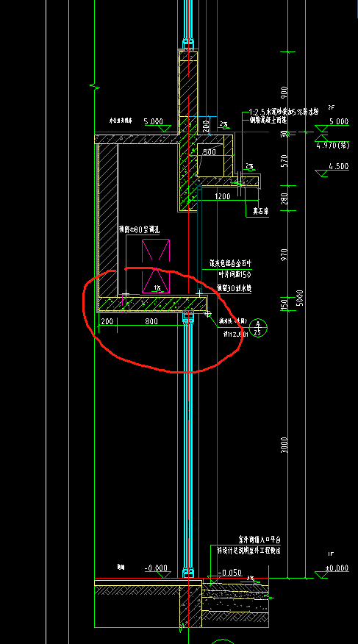Click the 预留Φ80空调孔 note
The image size is (358, 644).
(x=139, y=231)
